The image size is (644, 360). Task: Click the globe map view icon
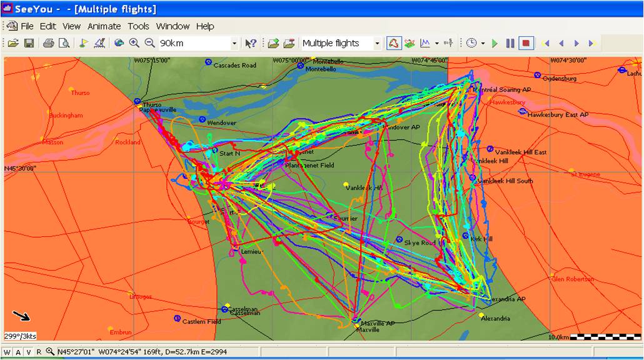[119, 43]
